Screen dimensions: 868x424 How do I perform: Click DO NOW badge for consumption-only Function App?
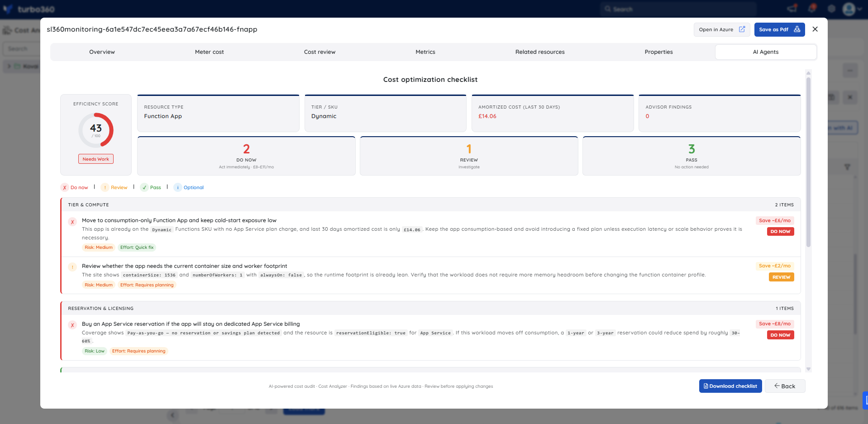pos(780,231)
